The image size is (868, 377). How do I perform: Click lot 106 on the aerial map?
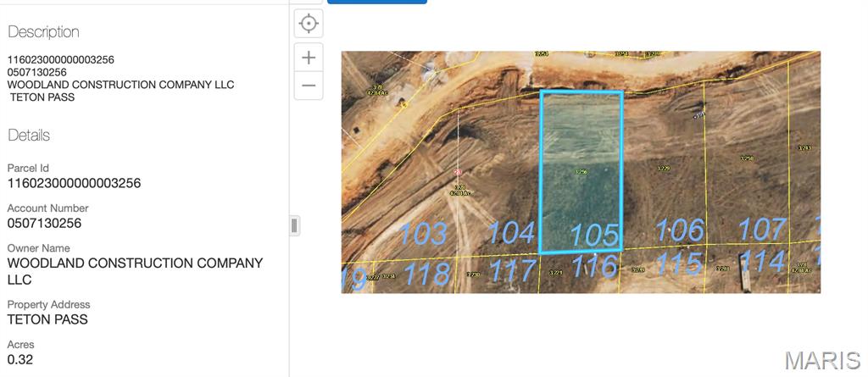pos(680,230)
